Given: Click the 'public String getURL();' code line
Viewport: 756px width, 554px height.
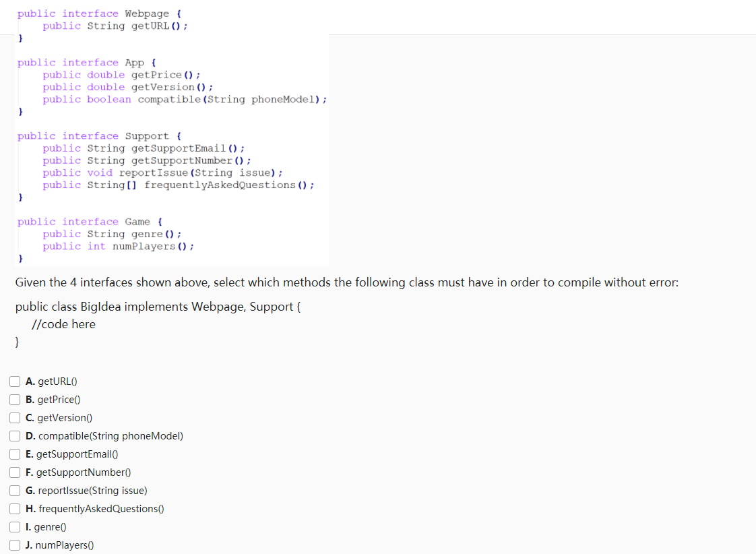Looking at the screenshot, I should pos(115,26).
